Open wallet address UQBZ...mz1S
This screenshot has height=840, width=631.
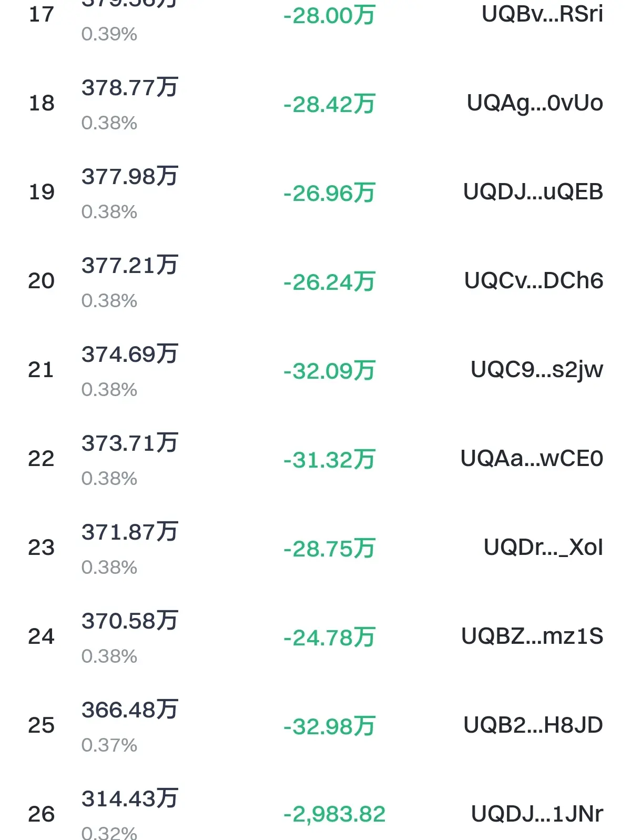pyautogui.click(x=532, y=636)
